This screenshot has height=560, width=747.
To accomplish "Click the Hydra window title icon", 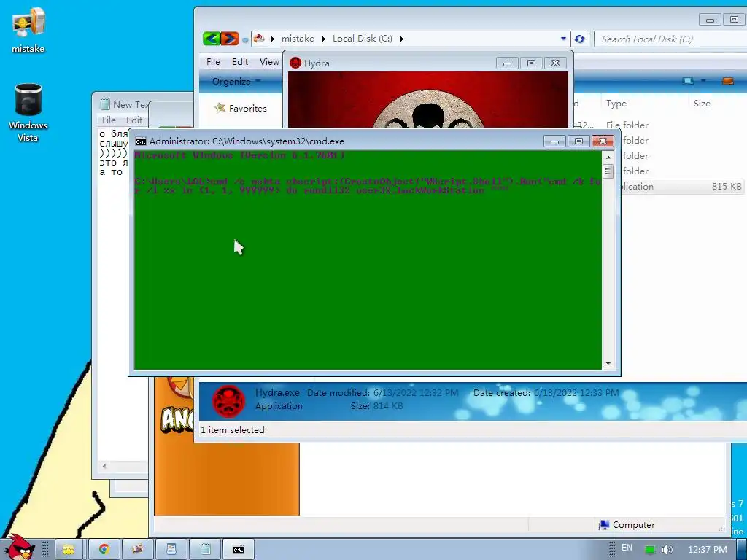I will 295,63.
